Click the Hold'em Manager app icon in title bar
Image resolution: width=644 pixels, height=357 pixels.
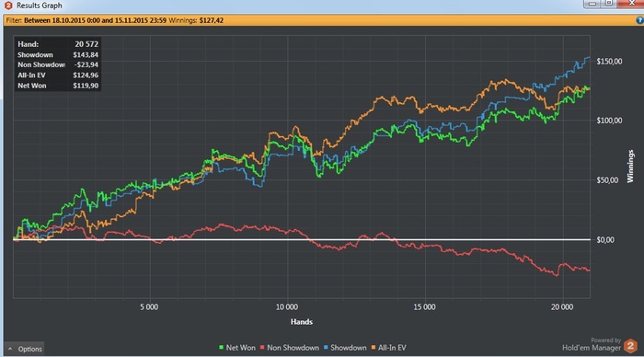click(x=7, y=6)
